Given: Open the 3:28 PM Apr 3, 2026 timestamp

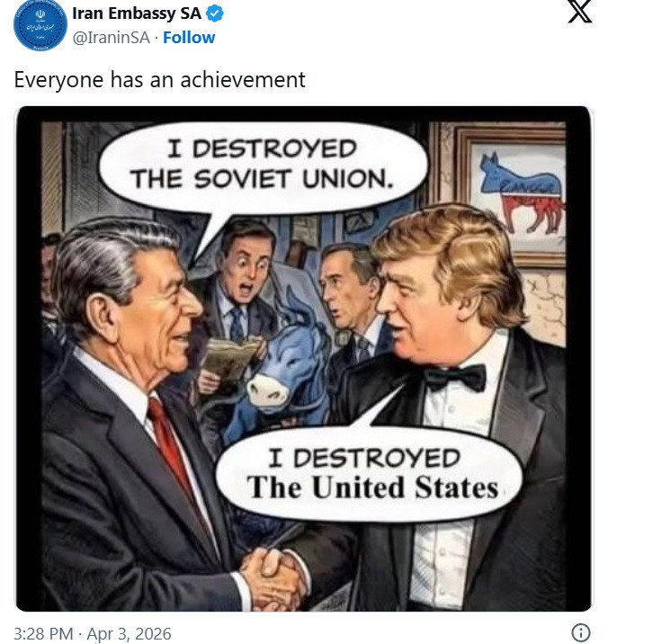Looking at the screenshot, I should click(93, 633).
